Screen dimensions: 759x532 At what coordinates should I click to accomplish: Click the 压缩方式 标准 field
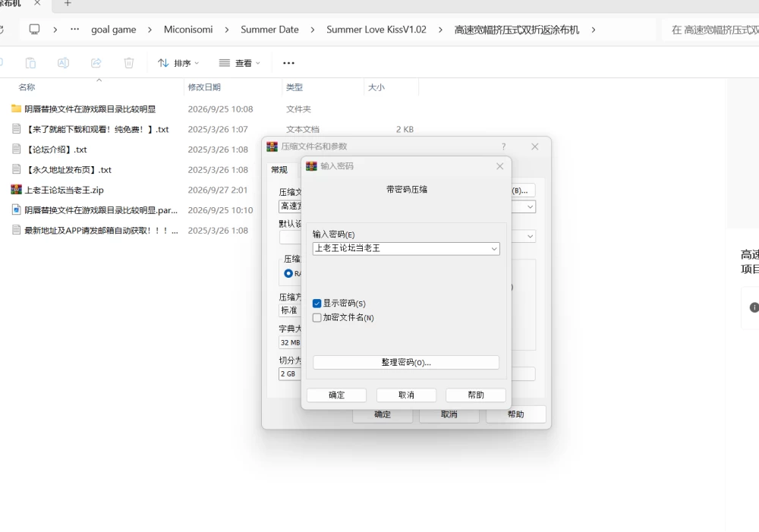[290, 310]
